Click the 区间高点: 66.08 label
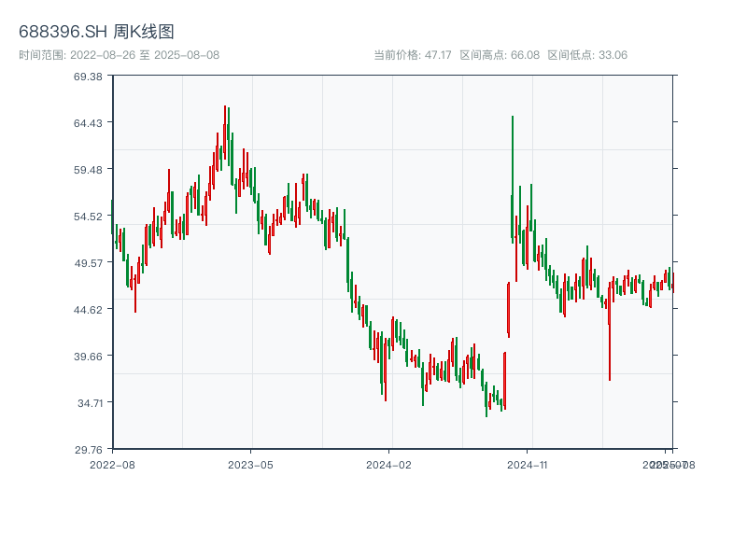This screenshot has width=747, height=560. point(500,55)
